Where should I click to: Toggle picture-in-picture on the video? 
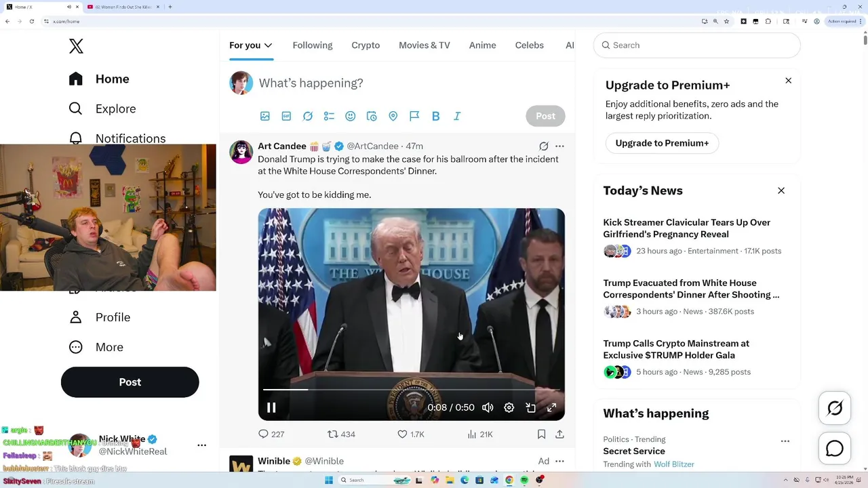point(531,407)
